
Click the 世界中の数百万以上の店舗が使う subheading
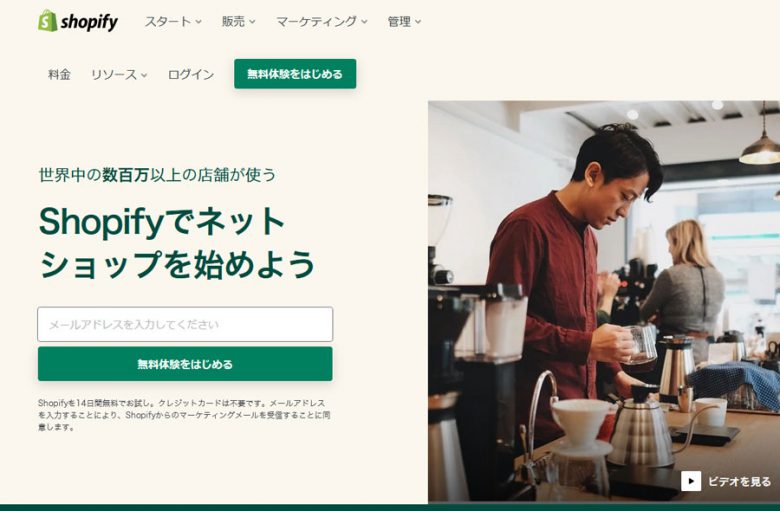tap(157, 175)
